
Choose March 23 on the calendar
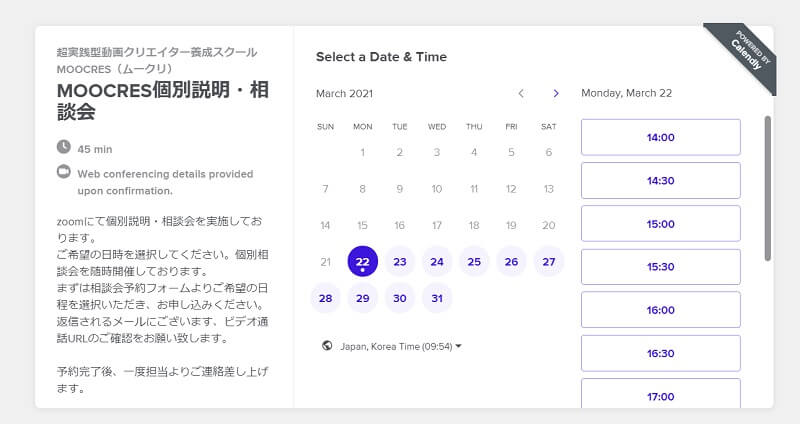click(x=399, y=261)
